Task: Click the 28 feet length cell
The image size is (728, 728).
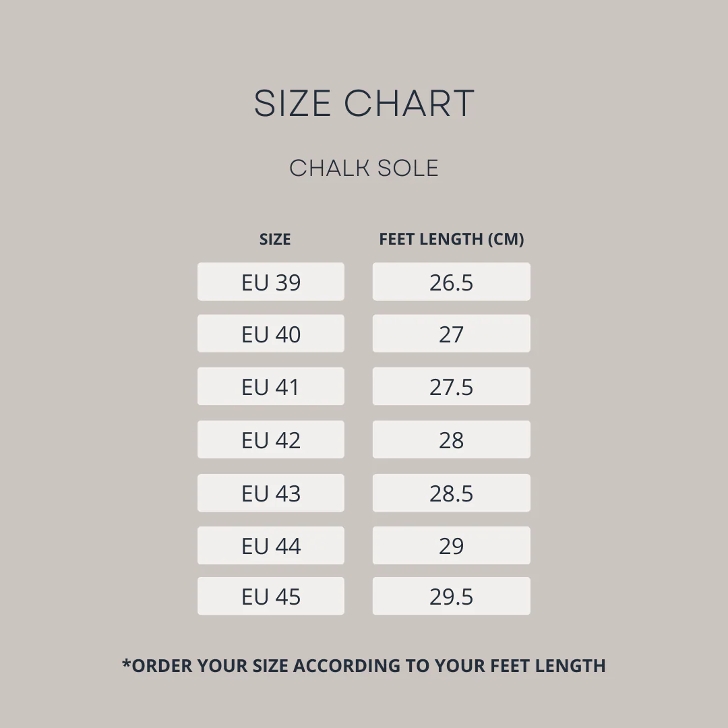Action: point(451,439)
